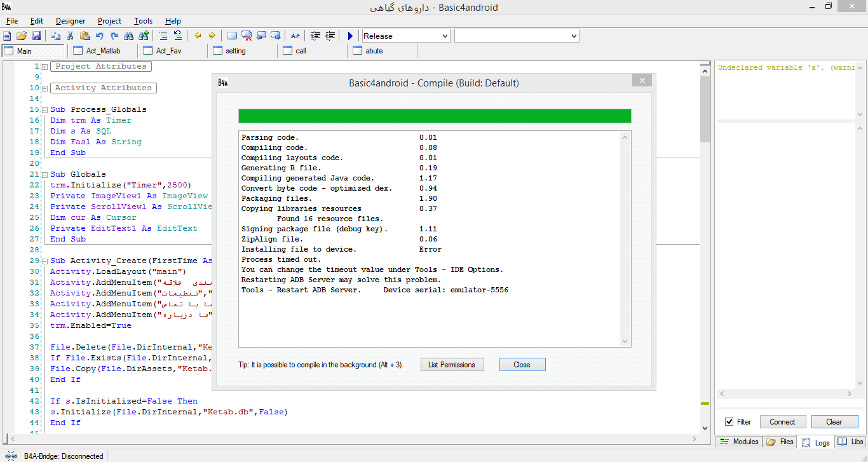The image size is (868, 462).
Task: Expand the Project Attributes region
Action: tap(44, 67)
